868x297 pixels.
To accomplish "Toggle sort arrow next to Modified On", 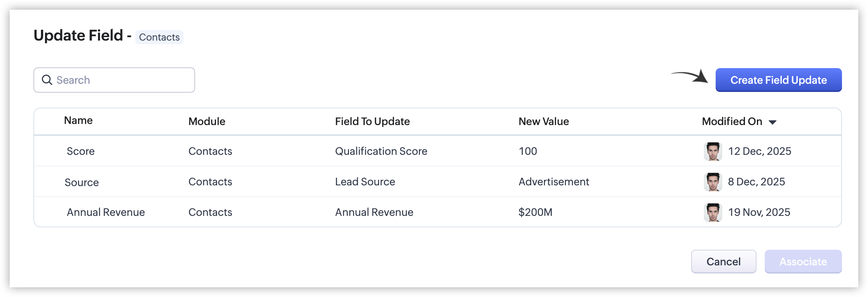I will (x=773, y=122).
